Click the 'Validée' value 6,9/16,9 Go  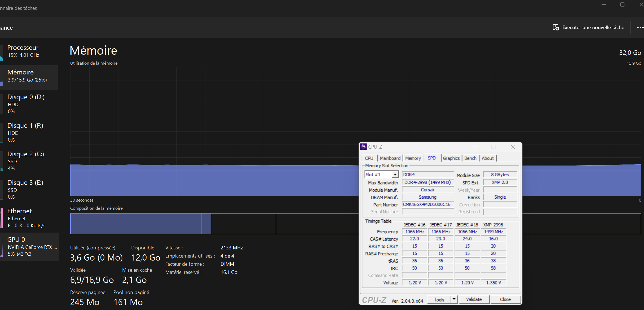coord(92,280)
